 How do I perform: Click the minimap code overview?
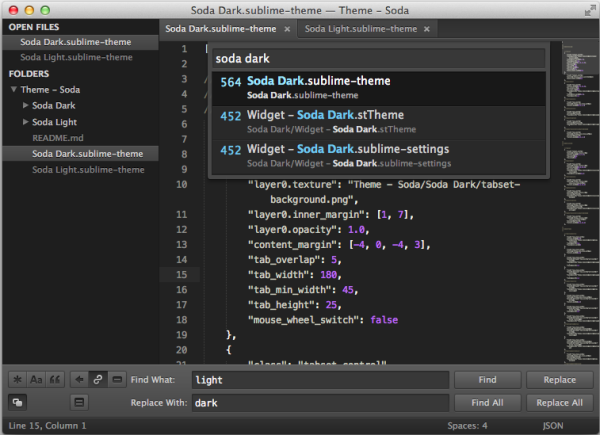581,202
